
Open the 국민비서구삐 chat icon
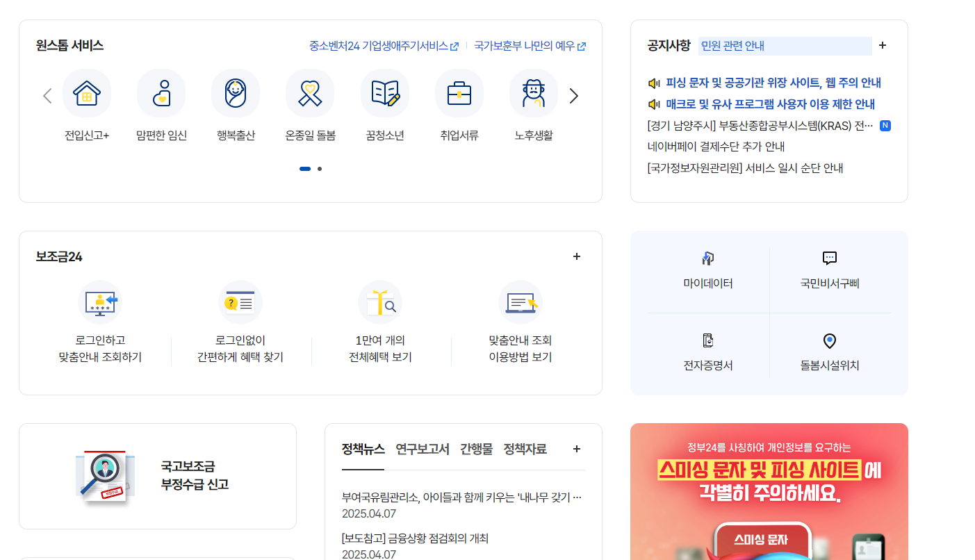[x=830, y=258]
